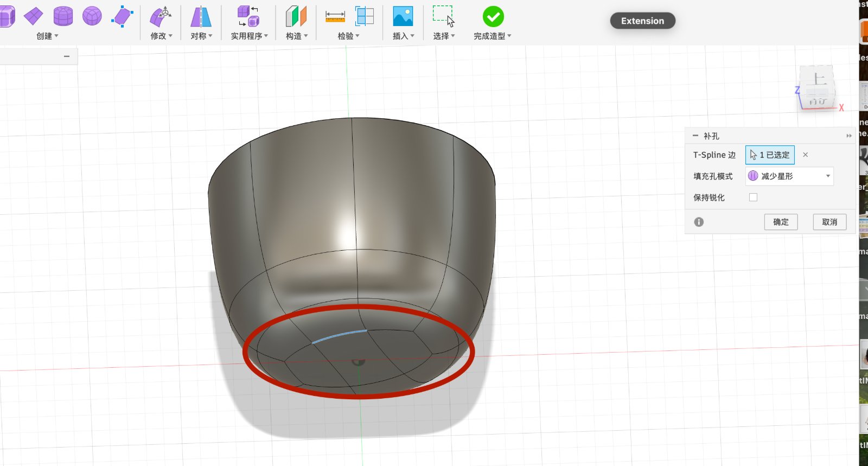The width and height of the screenshot is (868, 466).
Task: Click the green Finish Form checkmark
Action: (493, 17)
